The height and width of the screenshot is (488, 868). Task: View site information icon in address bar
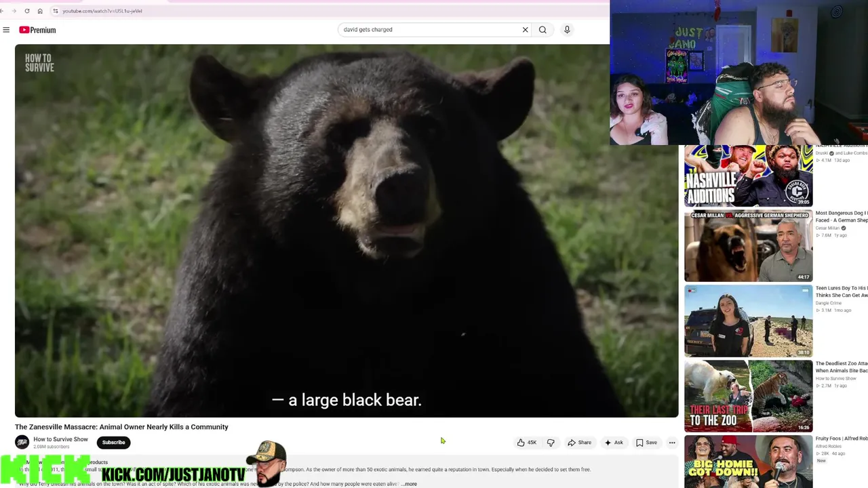(56, 11)
